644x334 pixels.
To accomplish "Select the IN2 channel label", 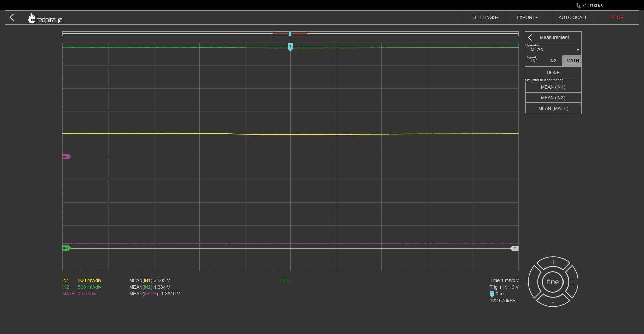I will coord(66,287).
